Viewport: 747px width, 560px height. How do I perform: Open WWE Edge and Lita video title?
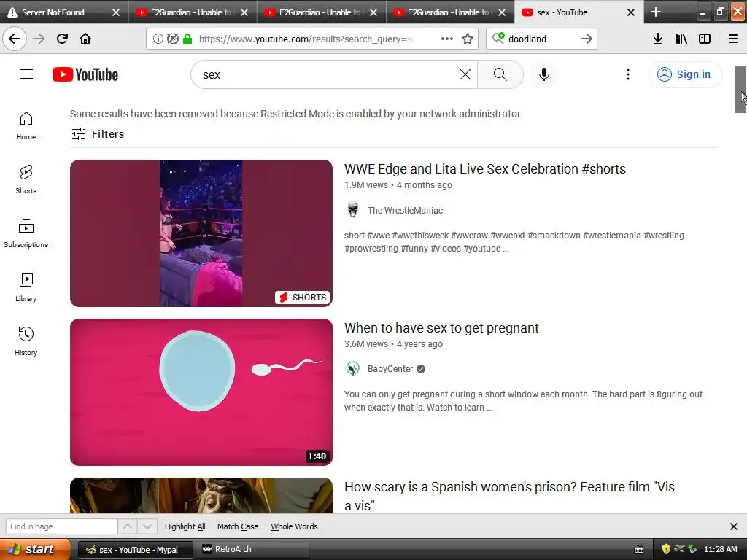coord(485,168)
